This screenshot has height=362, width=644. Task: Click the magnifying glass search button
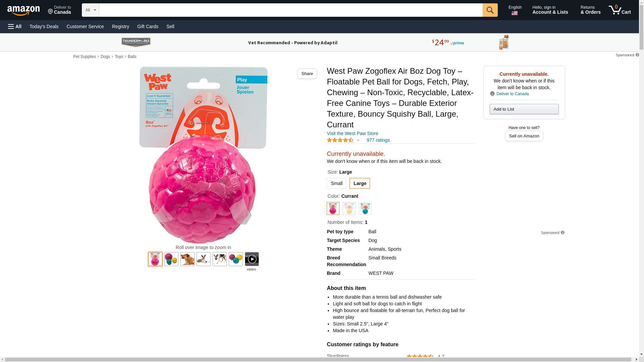click(490, 10)
